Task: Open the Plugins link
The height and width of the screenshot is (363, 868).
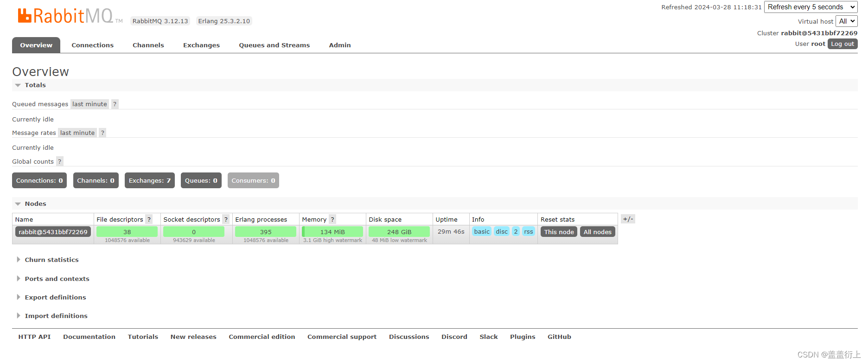Action: click(x=523, y=337)
